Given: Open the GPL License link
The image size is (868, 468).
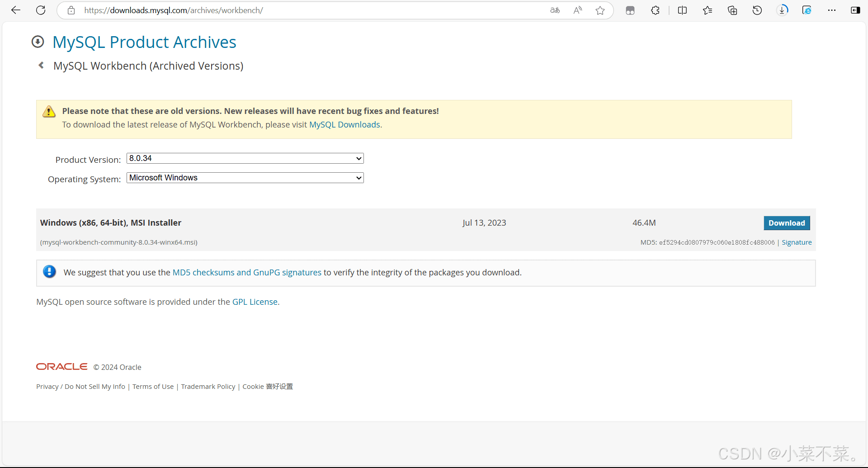Looking at the screenshot, I should pos(255,302).
